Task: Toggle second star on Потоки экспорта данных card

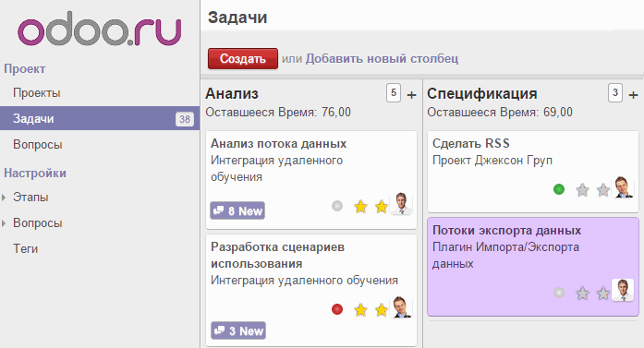Action: (603, 294)
